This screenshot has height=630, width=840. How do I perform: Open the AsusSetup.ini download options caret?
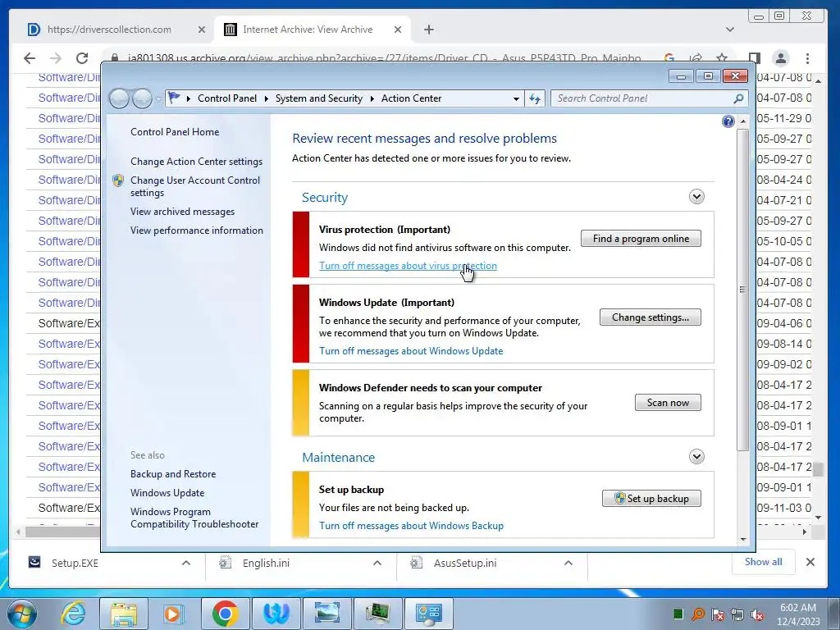coord(568,563)
